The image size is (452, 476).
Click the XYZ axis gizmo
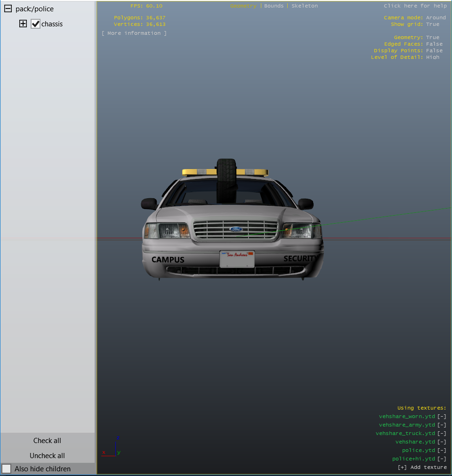click(111, 447)
